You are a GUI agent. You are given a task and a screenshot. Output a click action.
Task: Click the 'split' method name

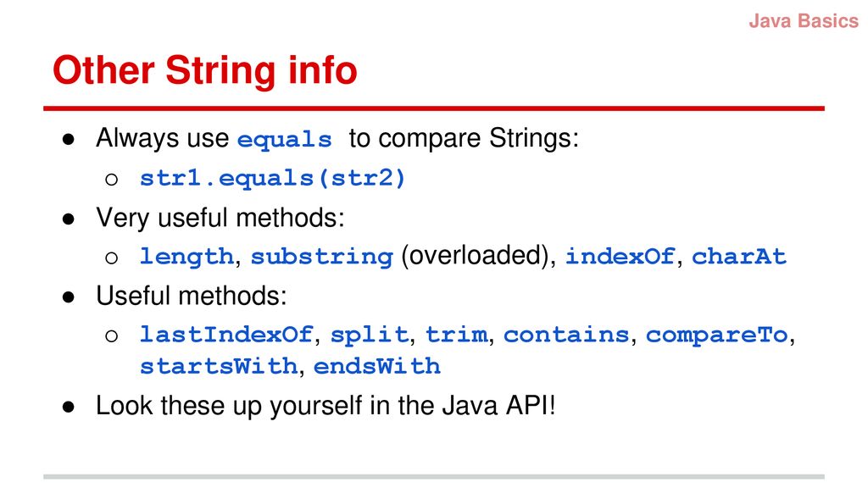(370, 335)
